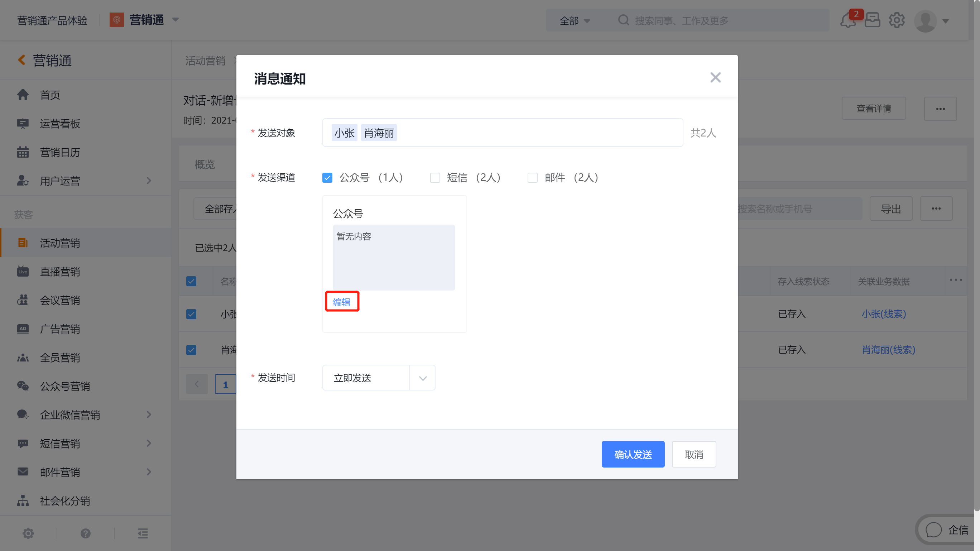Open 直播营销 Live icon
Image resolution: width=980 pixels, height=551 pixels.
click(x=23, y=271)
